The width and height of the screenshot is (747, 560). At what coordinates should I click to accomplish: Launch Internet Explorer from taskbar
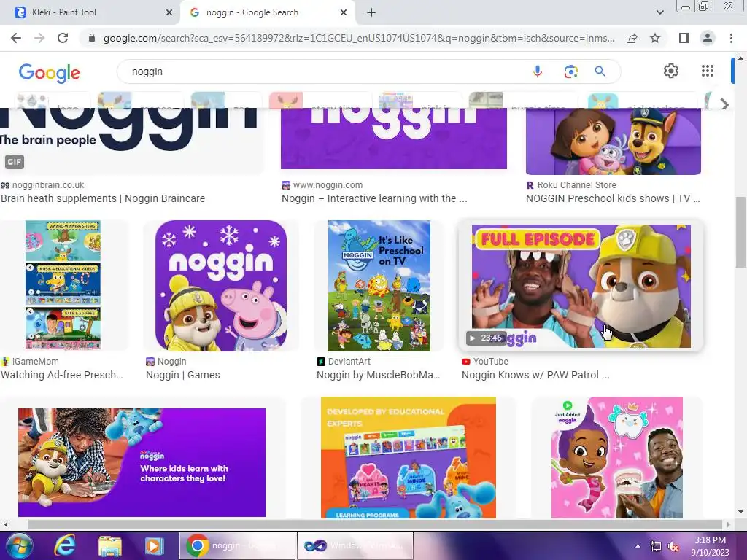(64, 545)
